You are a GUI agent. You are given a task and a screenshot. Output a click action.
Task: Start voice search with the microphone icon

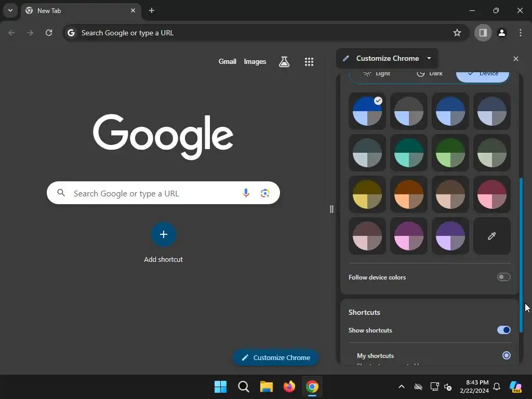tap(246, 193)
